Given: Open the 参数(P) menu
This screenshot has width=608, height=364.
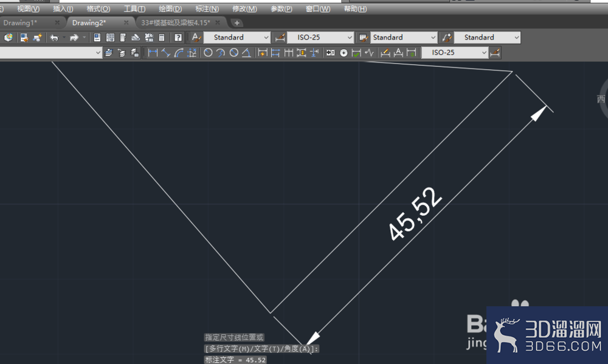Looking at the screenshot, I should (281, 9).
